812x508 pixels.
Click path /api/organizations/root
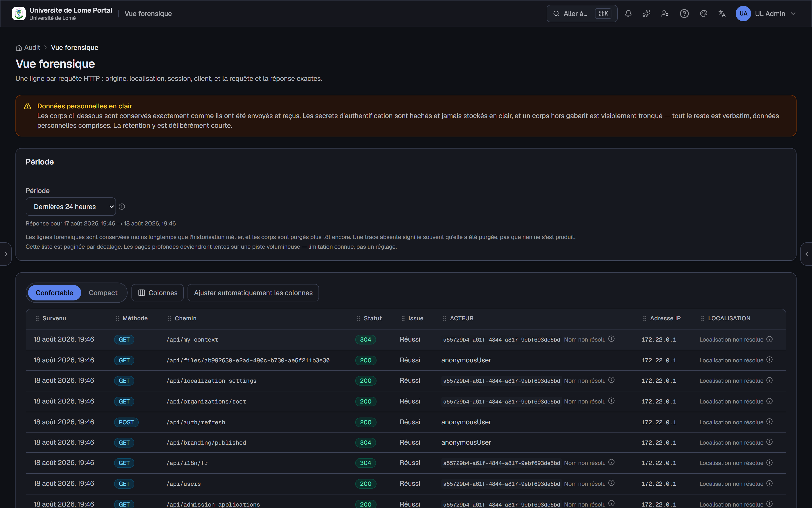point(206,402)
